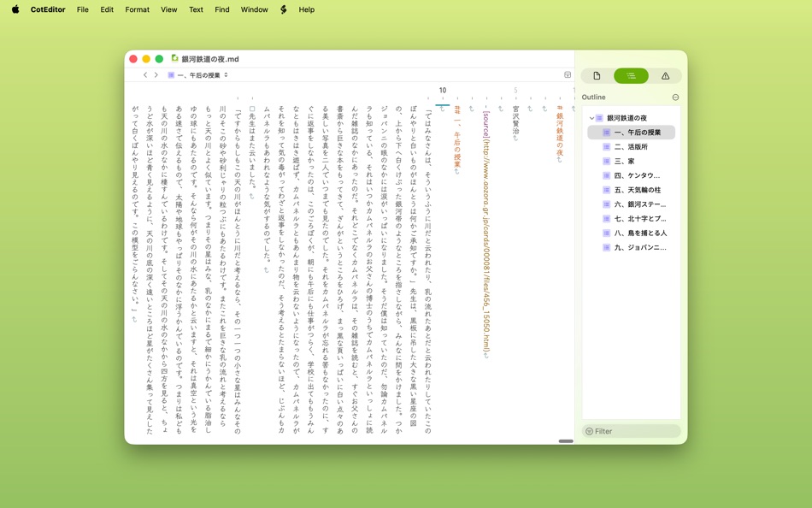Click line number 10 in the ruler
This screenshot has width=812, height=508.
[x=443, y=90]
